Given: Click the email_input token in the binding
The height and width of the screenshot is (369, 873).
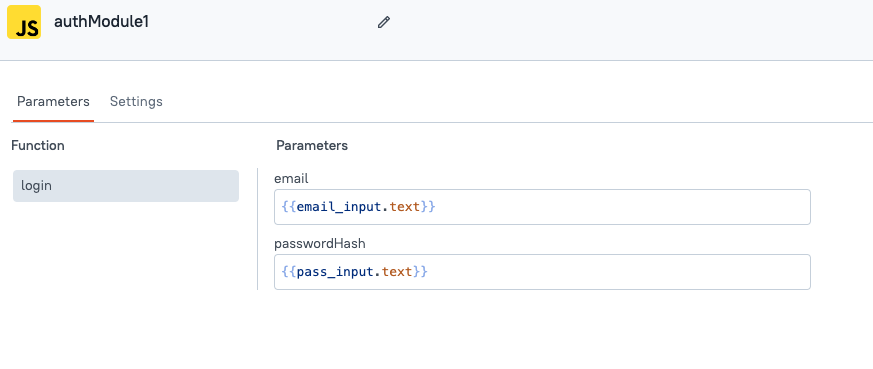Looking at the screenshot, I should coord(340,207).
